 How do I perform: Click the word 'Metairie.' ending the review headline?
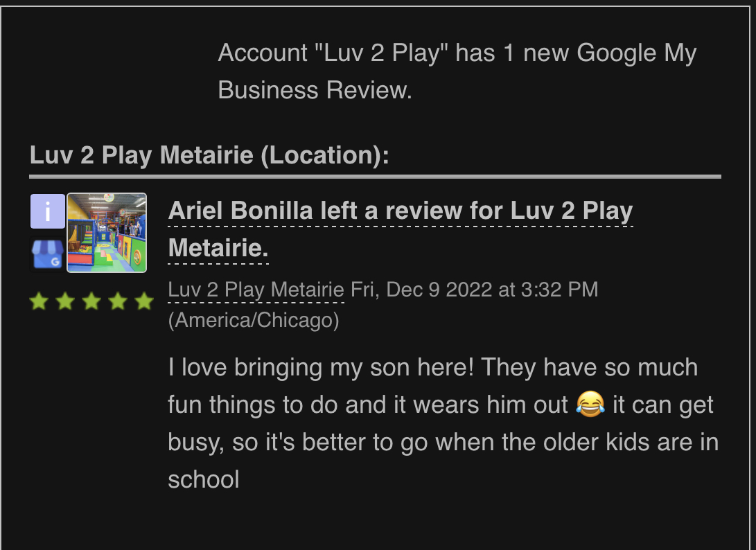(x=218, y=248)
